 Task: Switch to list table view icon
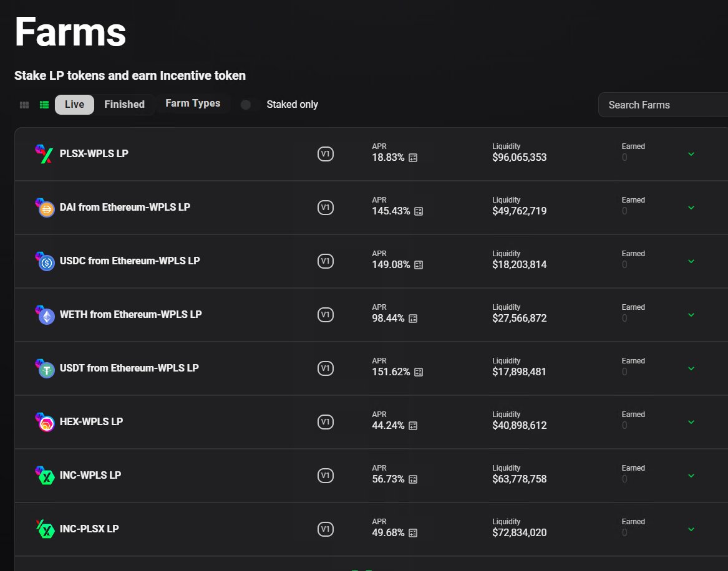44,105
